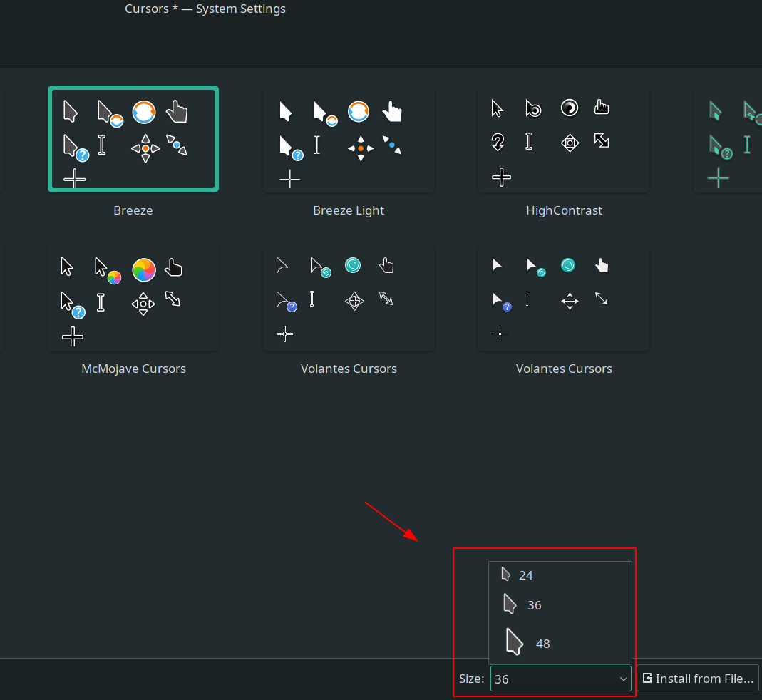Click the pointing hand in McMojave preview
Screen dimensions: 762x700
[173, 267]
